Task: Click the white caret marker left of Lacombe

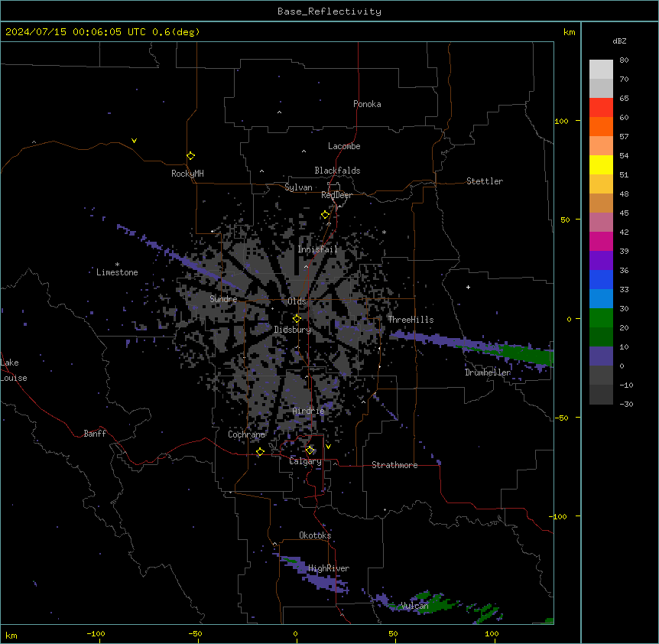Action: tap(304, 151)
